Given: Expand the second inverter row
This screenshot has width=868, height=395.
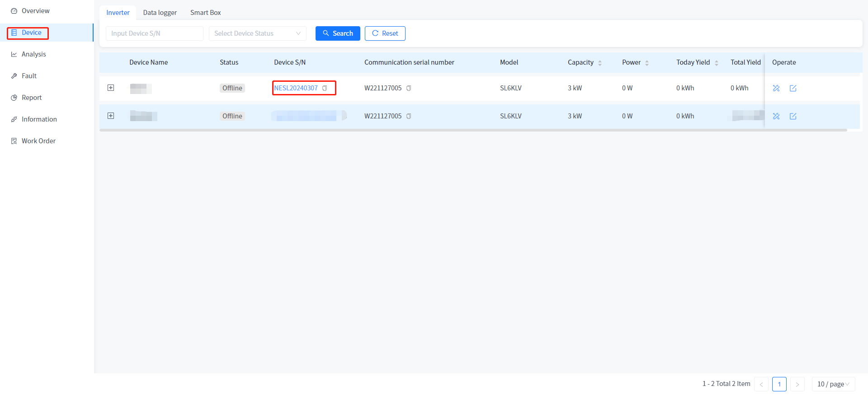Looking at the screenshot, I should pos(111,116).
